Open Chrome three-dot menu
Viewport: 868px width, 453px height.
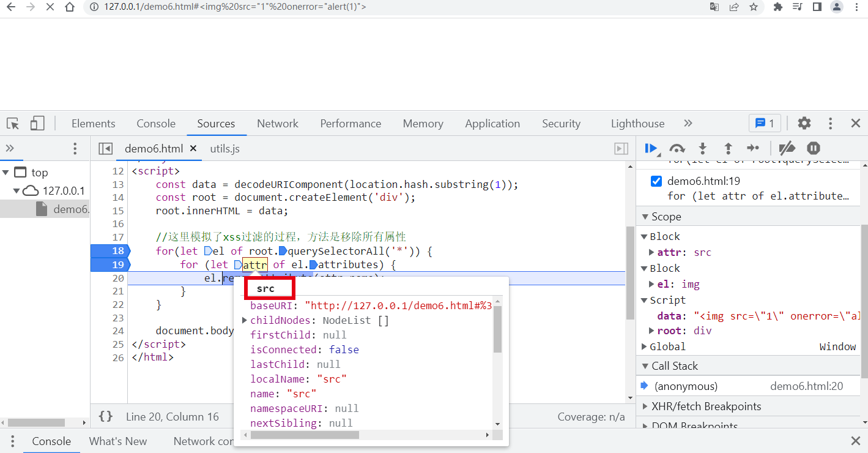(x=856, y=7)
